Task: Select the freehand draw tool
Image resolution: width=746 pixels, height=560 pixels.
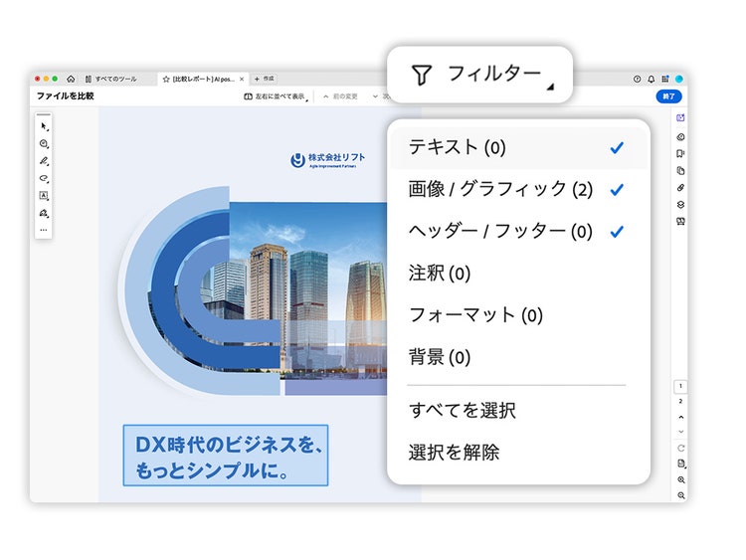Action: tap(44, 178)
